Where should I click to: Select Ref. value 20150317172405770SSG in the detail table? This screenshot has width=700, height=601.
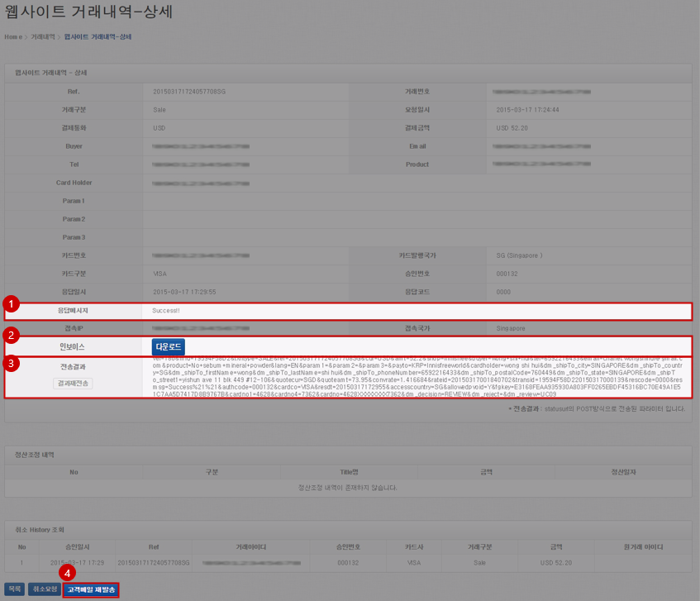click(x=189, y=92)
